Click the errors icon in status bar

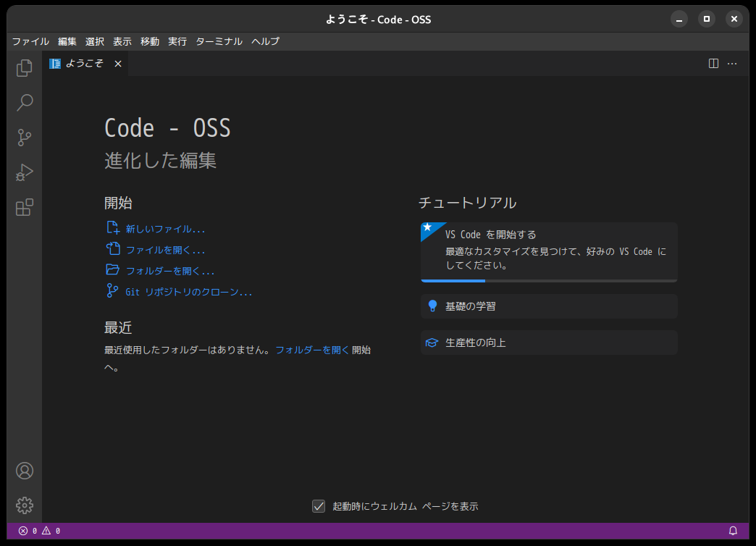click(22, 531)
